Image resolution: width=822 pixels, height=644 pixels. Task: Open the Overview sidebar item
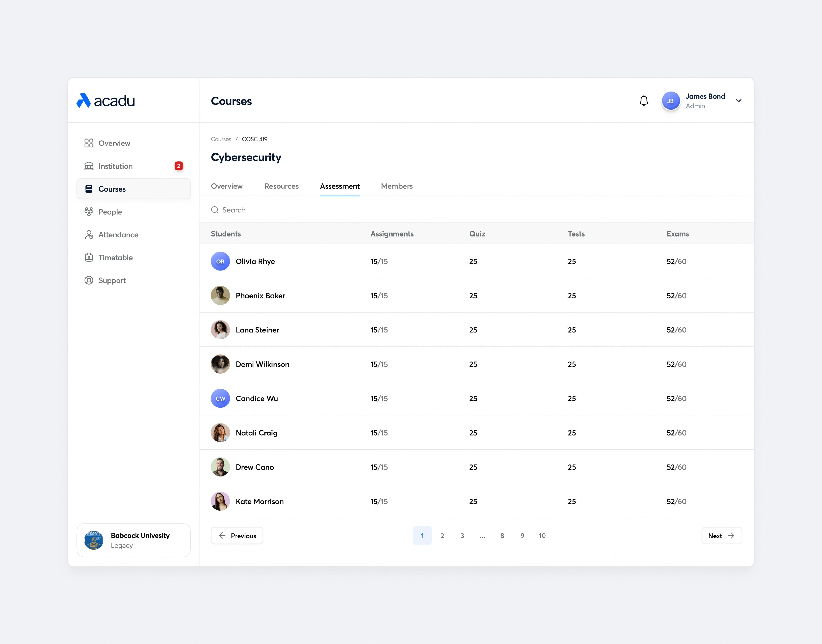(x=114, y=143)
